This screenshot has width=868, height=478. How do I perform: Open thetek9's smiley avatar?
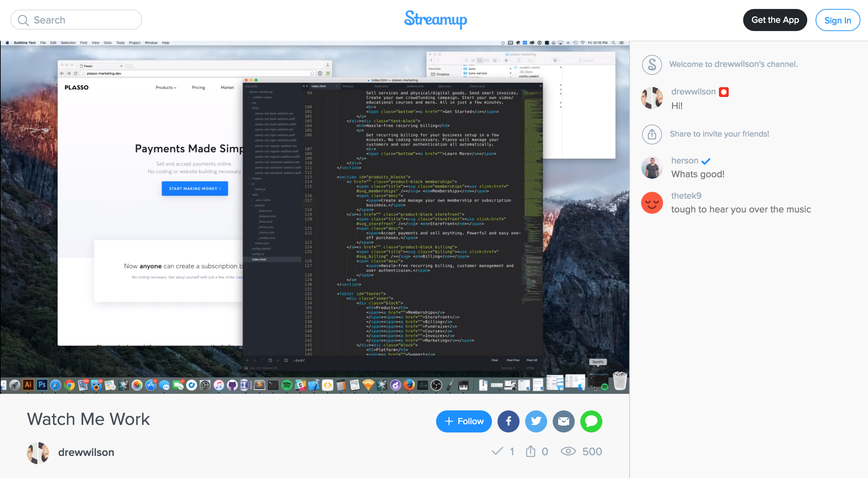pyautogui.click(x=652, y=203)
